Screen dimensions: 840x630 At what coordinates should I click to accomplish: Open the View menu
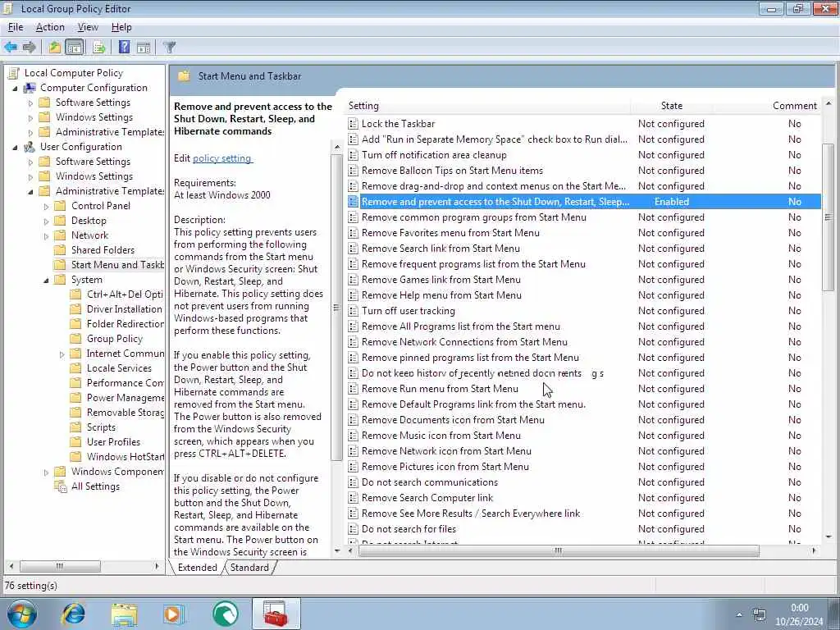(88, 27)
